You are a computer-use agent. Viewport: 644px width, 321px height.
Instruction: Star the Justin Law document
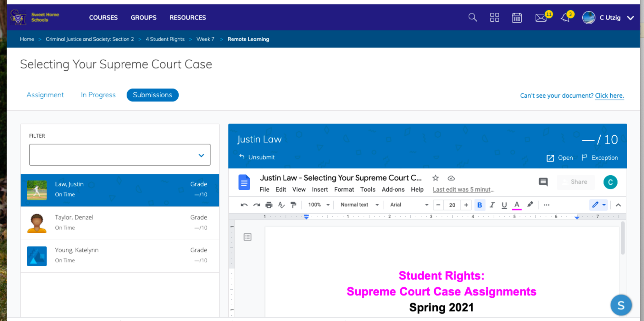click(x=436, y=178)
